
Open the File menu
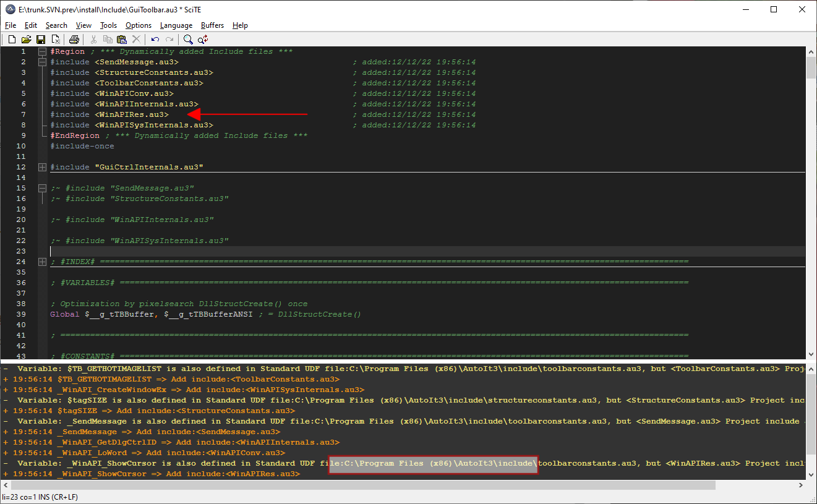click(11, 25)
